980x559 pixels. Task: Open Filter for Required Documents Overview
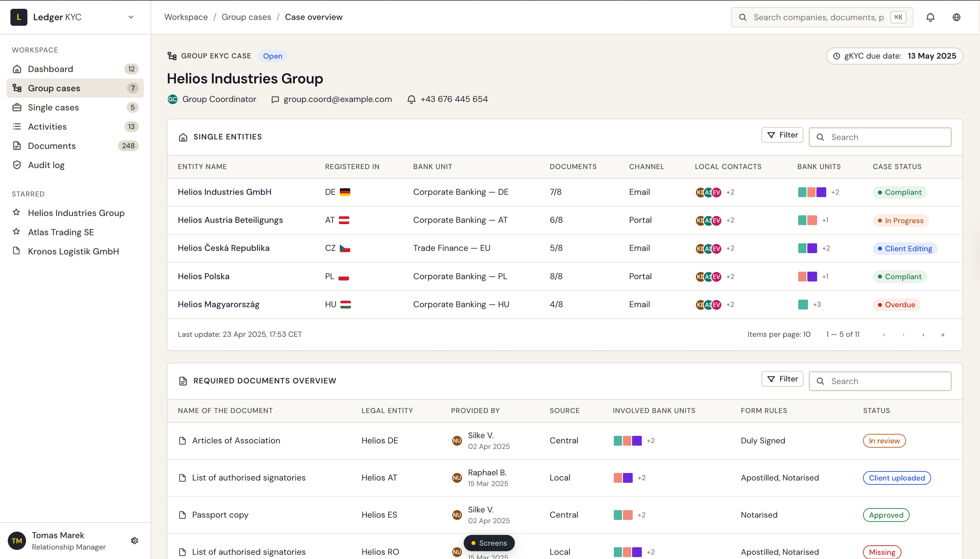pos(782,379)
